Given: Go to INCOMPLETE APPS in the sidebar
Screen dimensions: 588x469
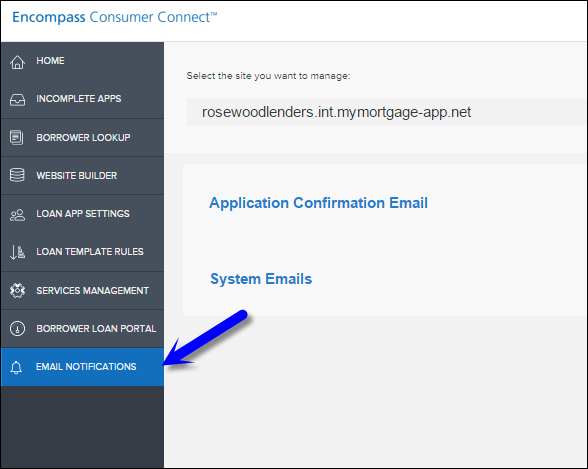Looking at the screenshot, I should (82, 99).
